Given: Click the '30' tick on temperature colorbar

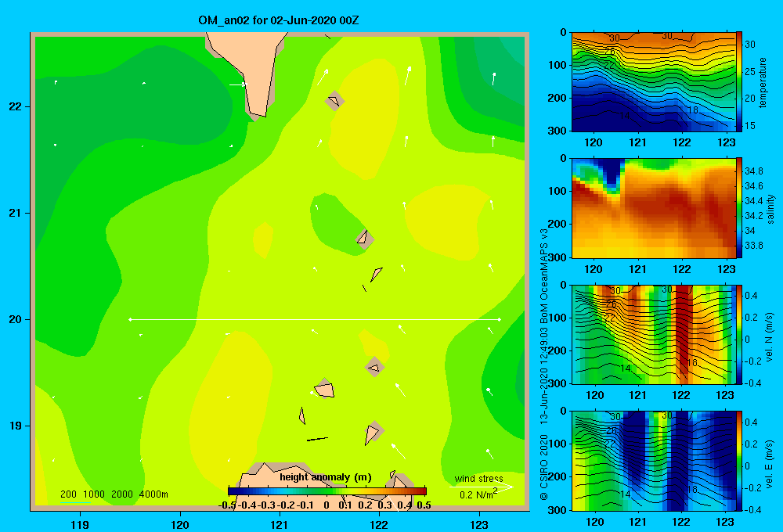Looking at the screenshot, I should tap(750, 45).
